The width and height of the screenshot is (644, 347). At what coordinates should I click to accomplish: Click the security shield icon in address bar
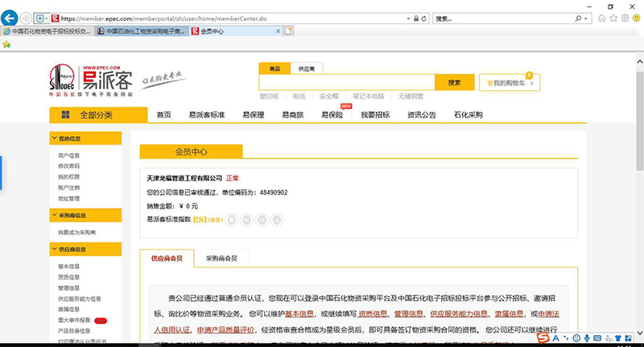pyautogui.click(x=39, y=19)
